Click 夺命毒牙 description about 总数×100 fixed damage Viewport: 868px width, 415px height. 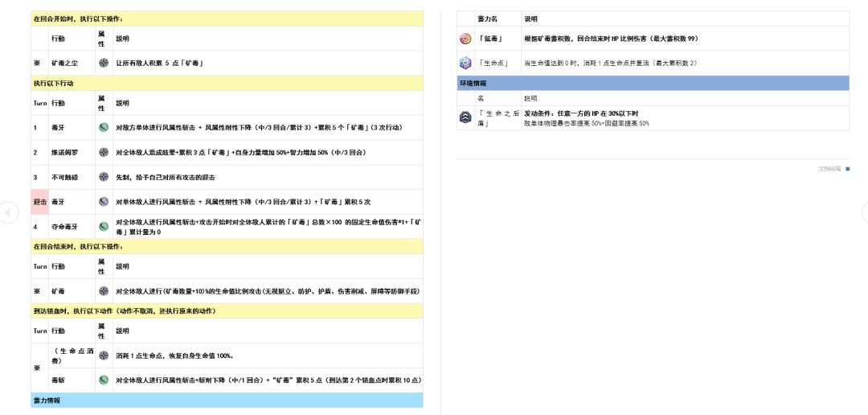268,226
